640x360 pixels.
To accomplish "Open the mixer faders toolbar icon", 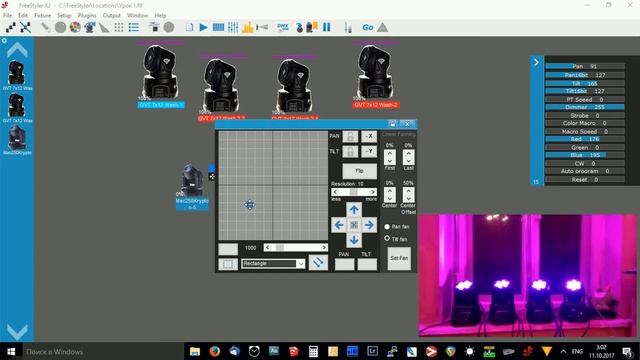I will (233, 27).
